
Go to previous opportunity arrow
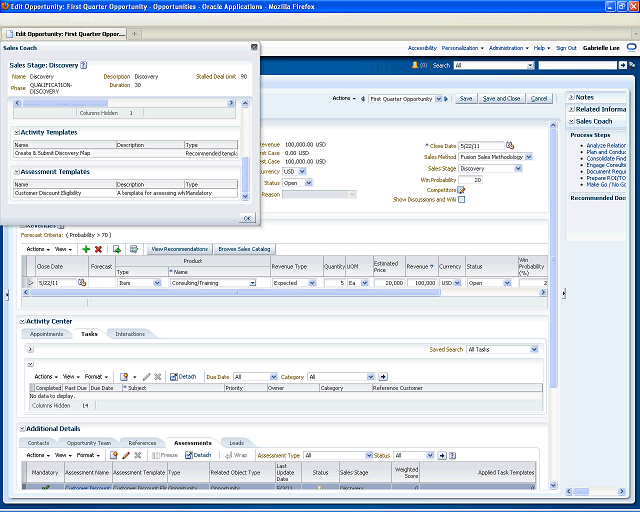[x=363, y=99]
